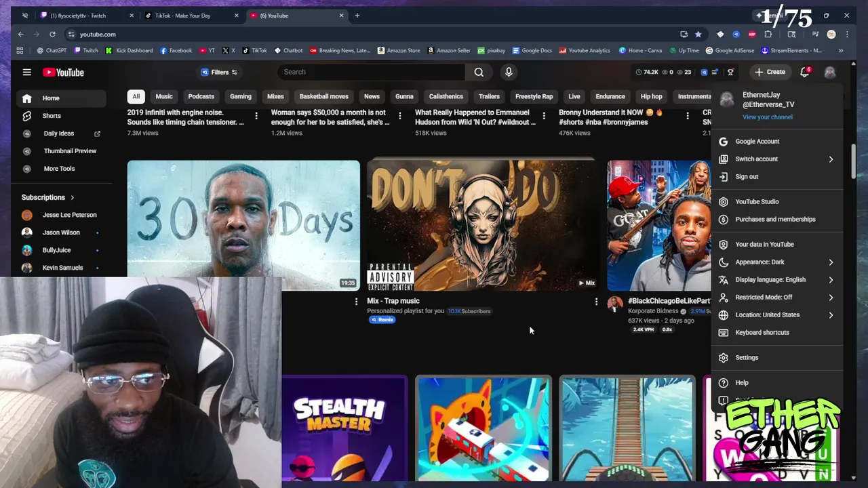This screenshot has width=868, height=488.
Task: Bookmark this page with star icon
Action: click(x=698, y=34)
